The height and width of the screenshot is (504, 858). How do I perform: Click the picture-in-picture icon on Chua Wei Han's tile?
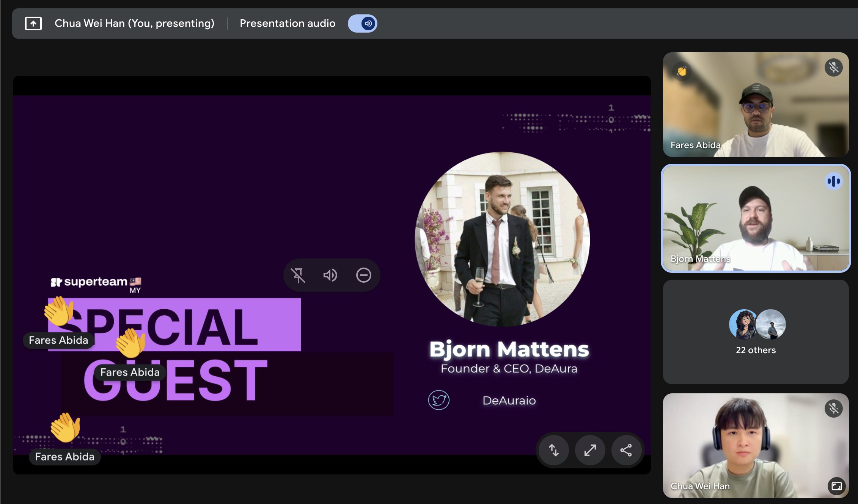(x=836, y=486)
